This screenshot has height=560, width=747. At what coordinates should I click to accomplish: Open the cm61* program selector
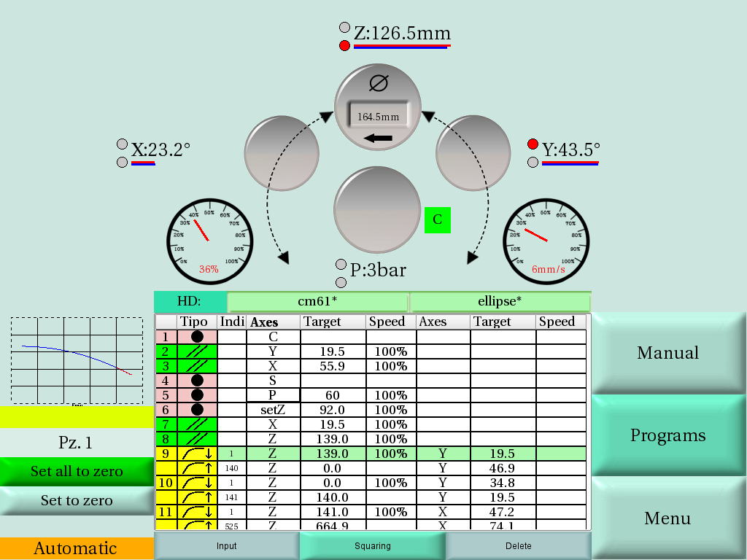[317, 301]
